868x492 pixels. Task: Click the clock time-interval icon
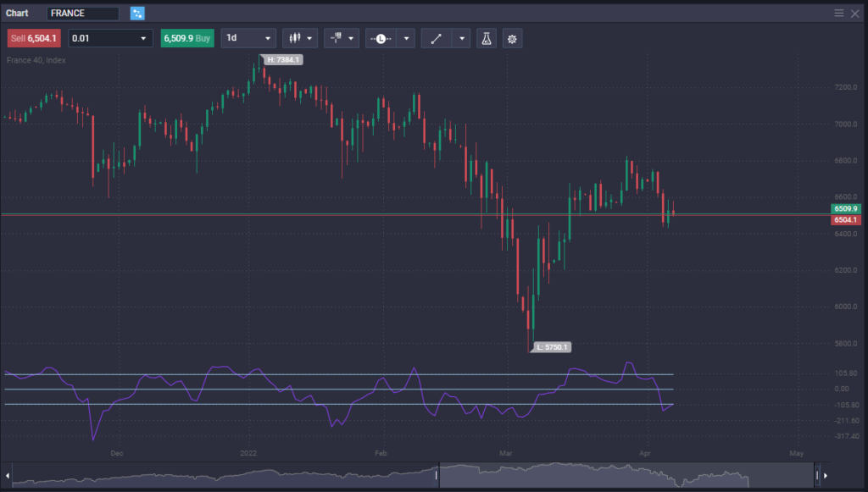[381, 38]
